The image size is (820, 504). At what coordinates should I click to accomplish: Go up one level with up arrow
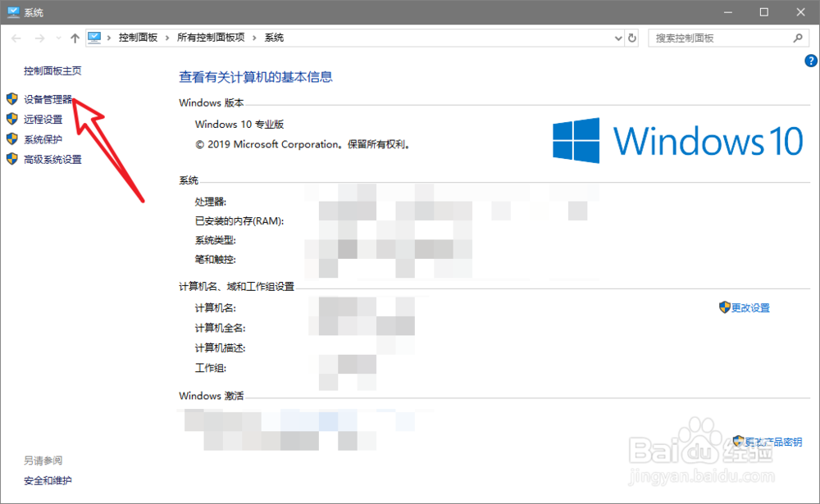coord(75,39)
